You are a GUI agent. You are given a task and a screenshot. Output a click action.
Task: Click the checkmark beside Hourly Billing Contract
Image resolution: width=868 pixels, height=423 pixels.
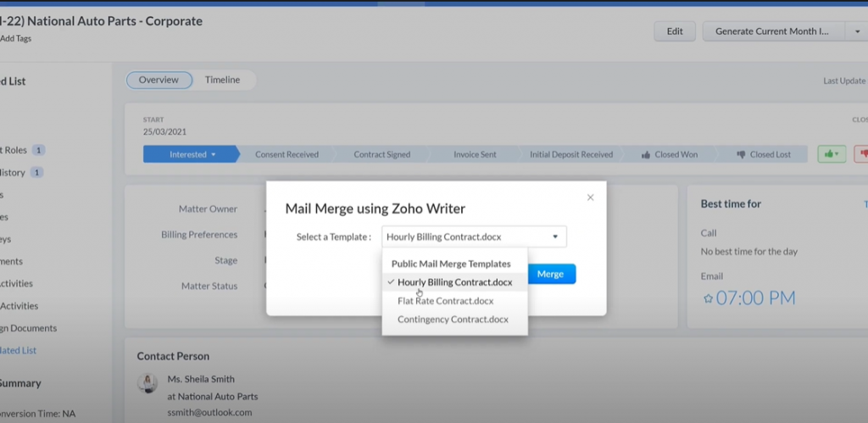tap(391, 281)
